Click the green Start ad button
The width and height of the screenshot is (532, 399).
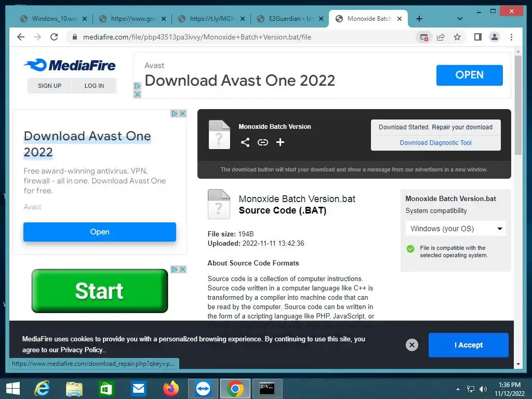pos(100,291)
